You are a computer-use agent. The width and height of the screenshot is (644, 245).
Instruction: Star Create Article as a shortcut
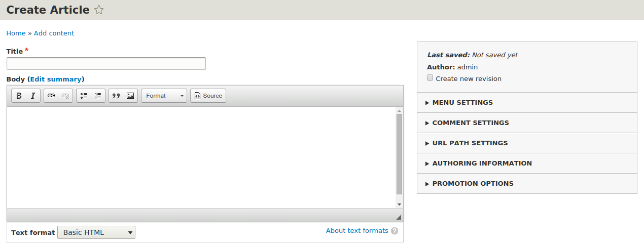(99, 10)
